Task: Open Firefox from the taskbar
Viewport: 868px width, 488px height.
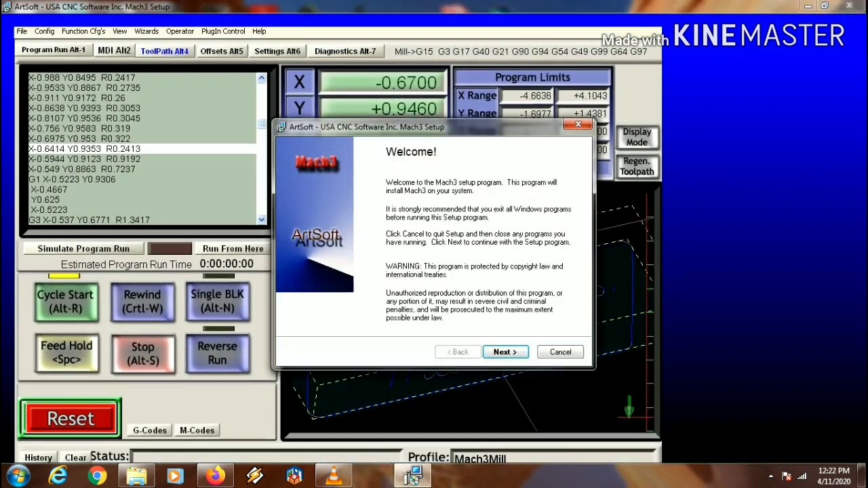Action: pyautogui.click(x=216, y=476)
